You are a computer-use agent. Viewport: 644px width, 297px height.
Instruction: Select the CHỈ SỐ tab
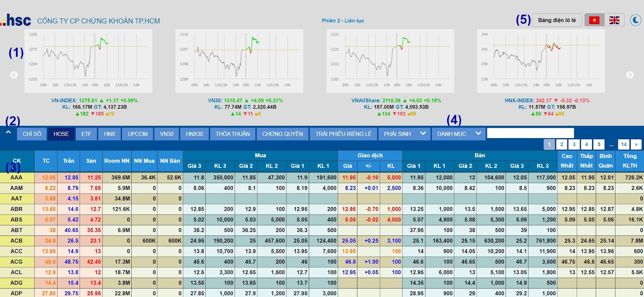32,134
